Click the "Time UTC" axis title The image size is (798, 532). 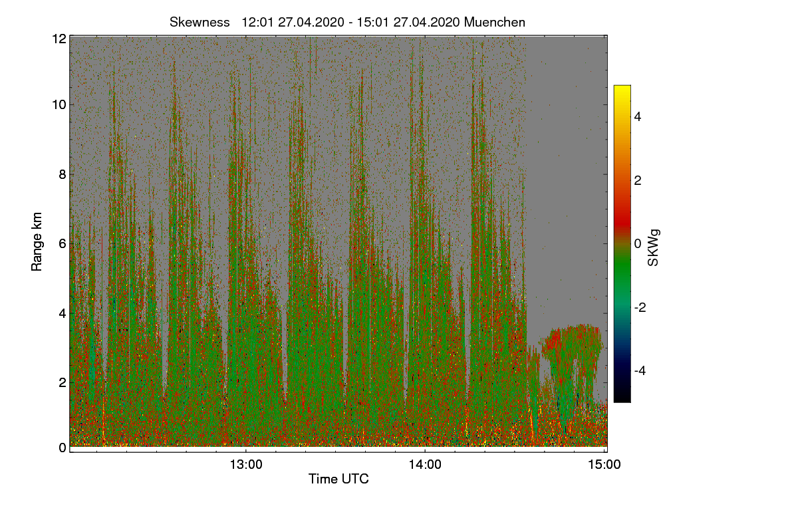coord(338,479)
